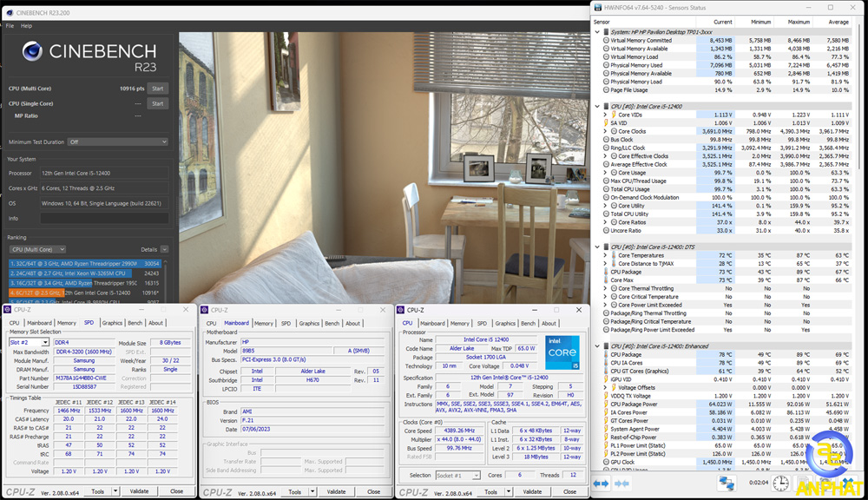Open Minimum Test Duration dropdown
The image size is (868, 500).
point(118,141)
